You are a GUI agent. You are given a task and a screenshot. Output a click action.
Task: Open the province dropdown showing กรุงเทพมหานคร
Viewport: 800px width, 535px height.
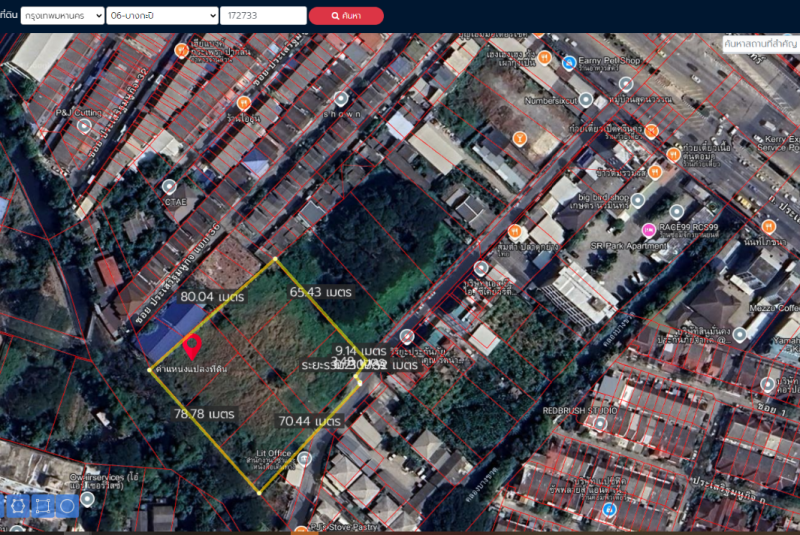pyautogui.click(x=62, y=16)
